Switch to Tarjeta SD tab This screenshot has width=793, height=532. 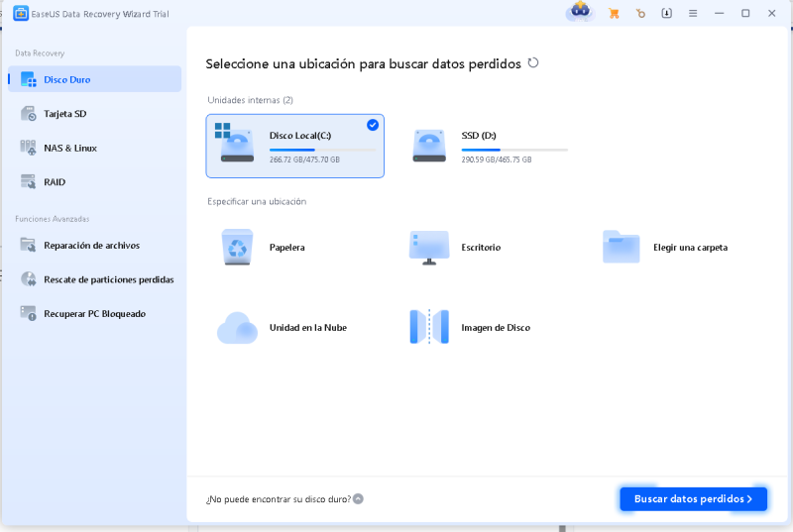point(64,114)
